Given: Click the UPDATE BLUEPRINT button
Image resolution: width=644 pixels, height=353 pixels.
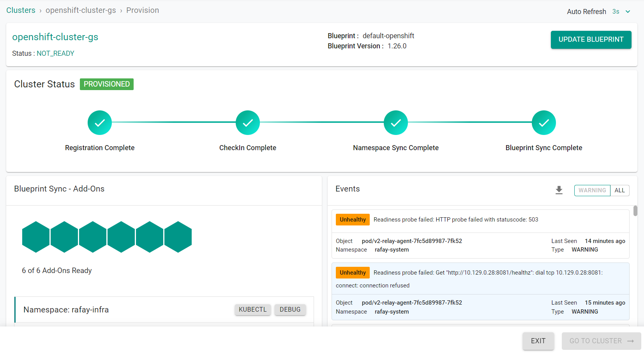Looking at the screenshot, I should [x=591, y=40].
